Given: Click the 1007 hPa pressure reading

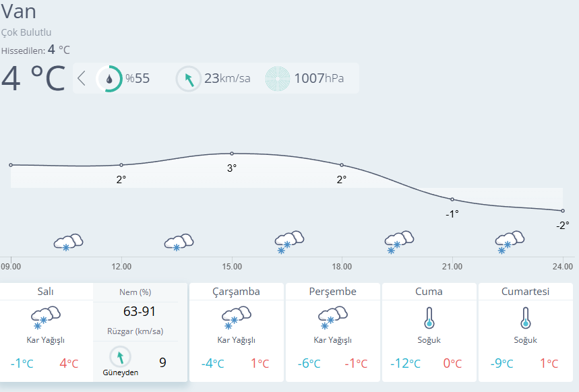Looking at the screenshot, I should coord(318,78).
